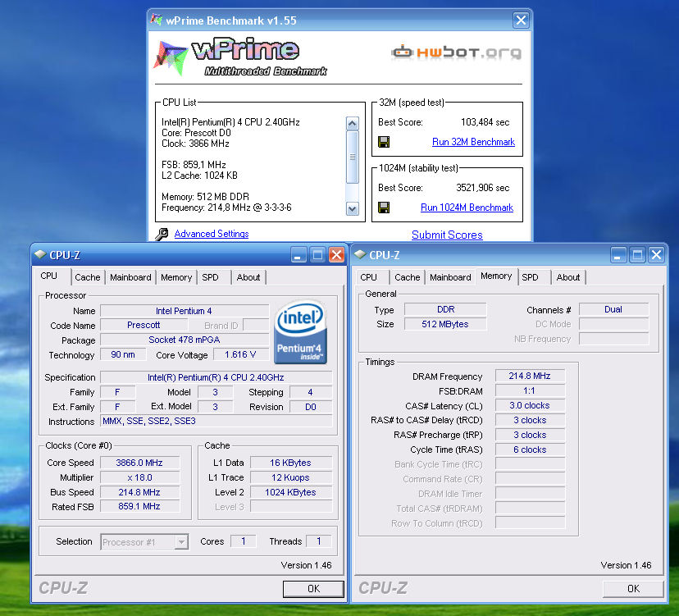Click the 1024M Best Score 3521,906 sec
This screenshot has width=679, height=616.
[x=482, y=188]
